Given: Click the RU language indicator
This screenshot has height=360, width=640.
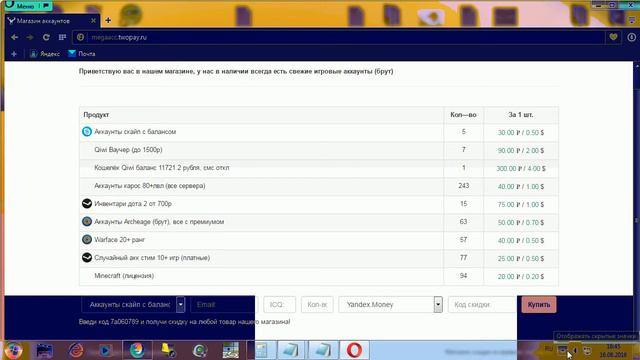Looking at the screenshot, I should point(549,349).
